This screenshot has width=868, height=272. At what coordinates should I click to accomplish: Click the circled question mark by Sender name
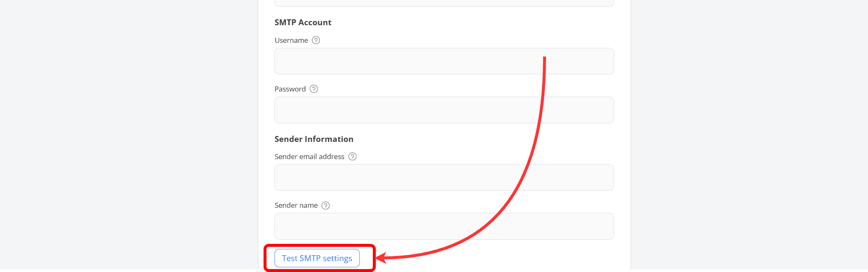325,205
